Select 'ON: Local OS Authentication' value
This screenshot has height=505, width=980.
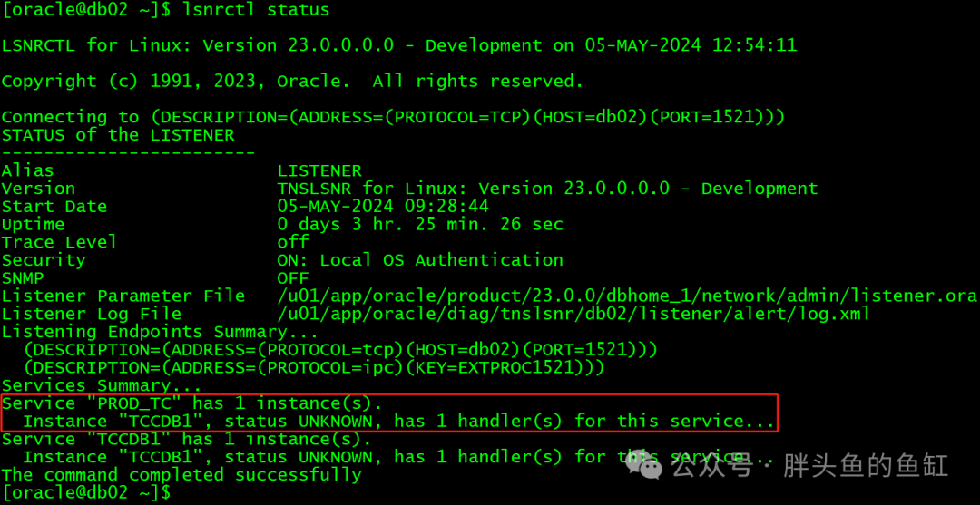pyautogui.click(x=421, y=260)
